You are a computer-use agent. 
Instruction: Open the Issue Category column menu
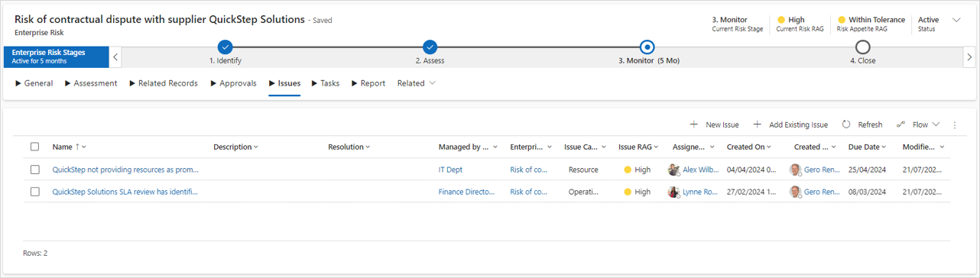pos(585,147)
